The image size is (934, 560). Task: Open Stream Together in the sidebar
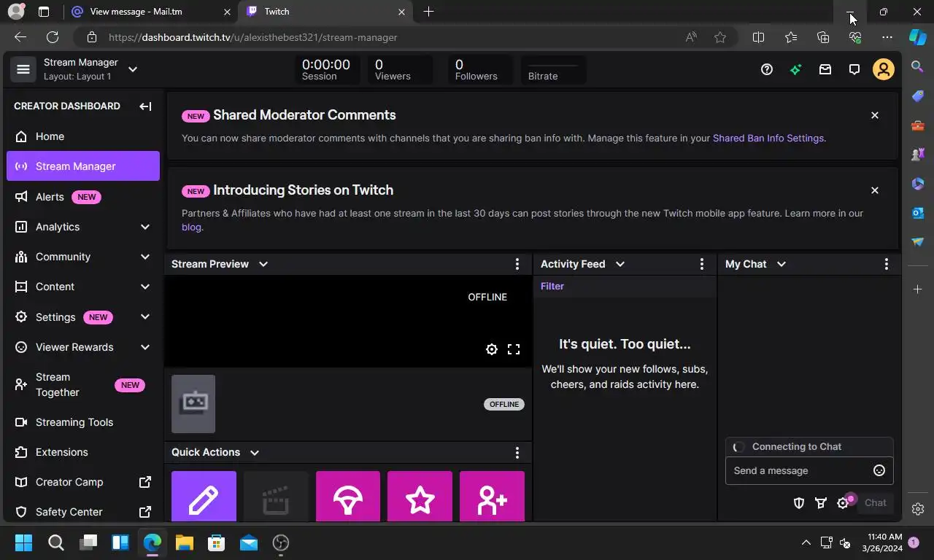[83, 385]
